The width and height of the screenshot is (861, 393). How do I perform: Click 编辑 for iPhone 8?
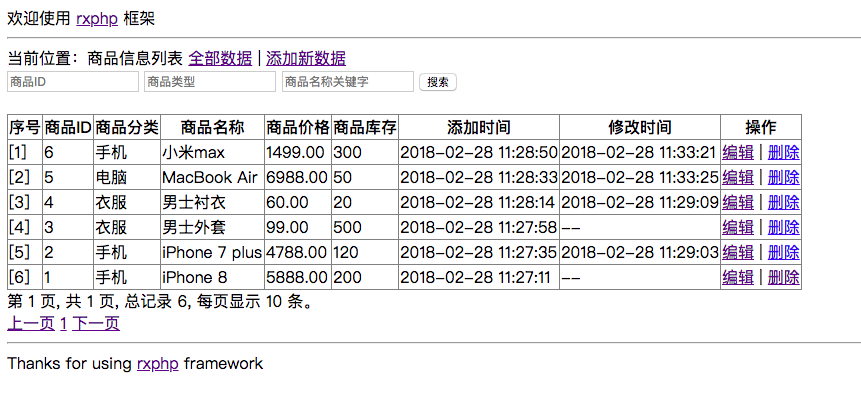pos(737,278)
